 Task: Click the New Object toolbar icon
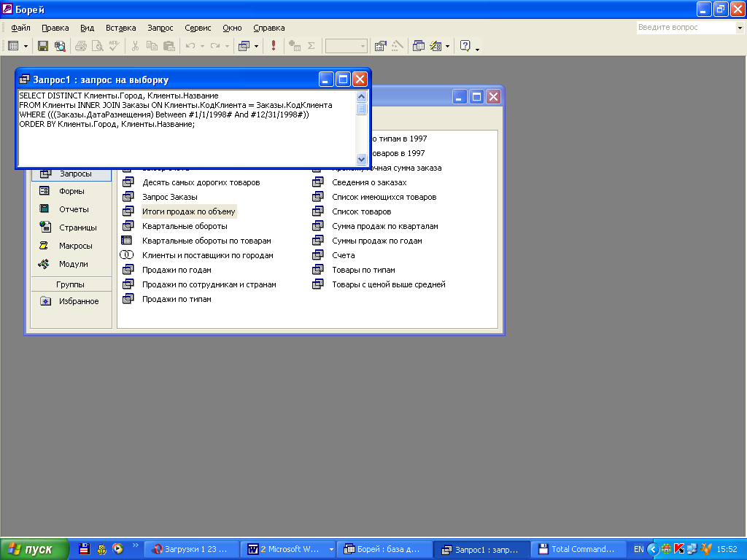[x=436, y=46]
